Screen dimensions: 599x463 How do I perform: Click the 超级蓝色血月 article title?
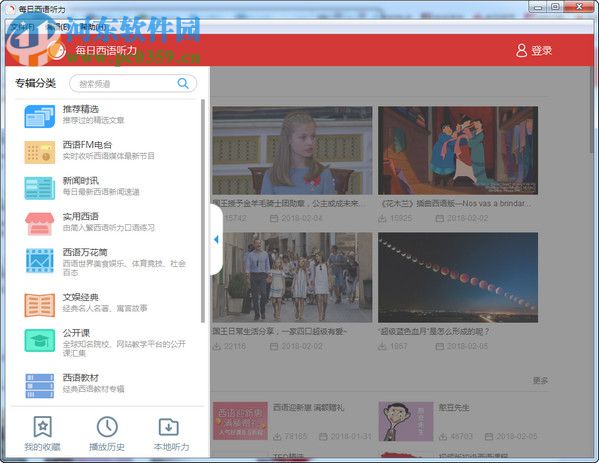click(433, 331)
